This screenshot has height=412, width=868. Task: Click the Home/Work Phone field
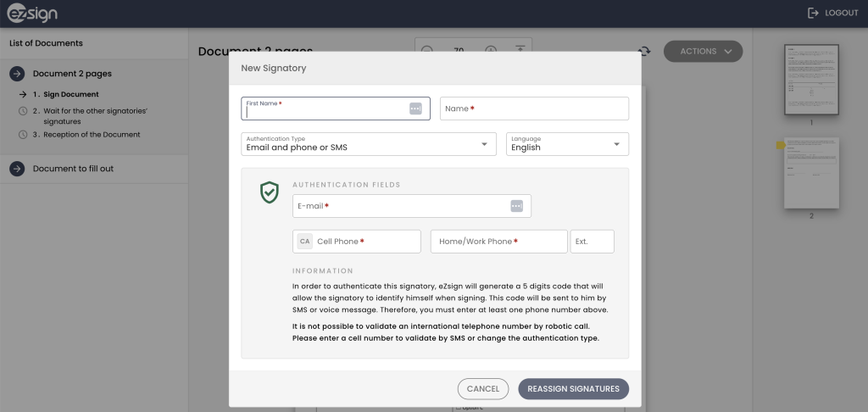click(x=498, y=242)
